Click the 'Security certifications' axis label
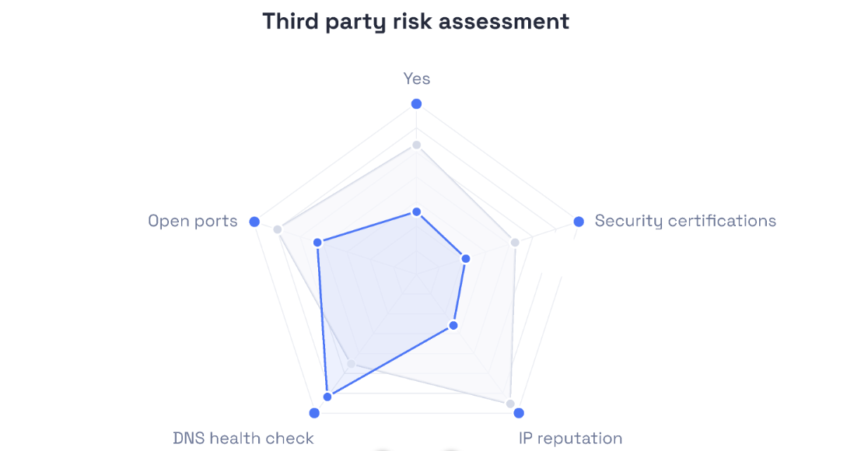This screenshot has height=451, width=868. (x=684, y=221)
